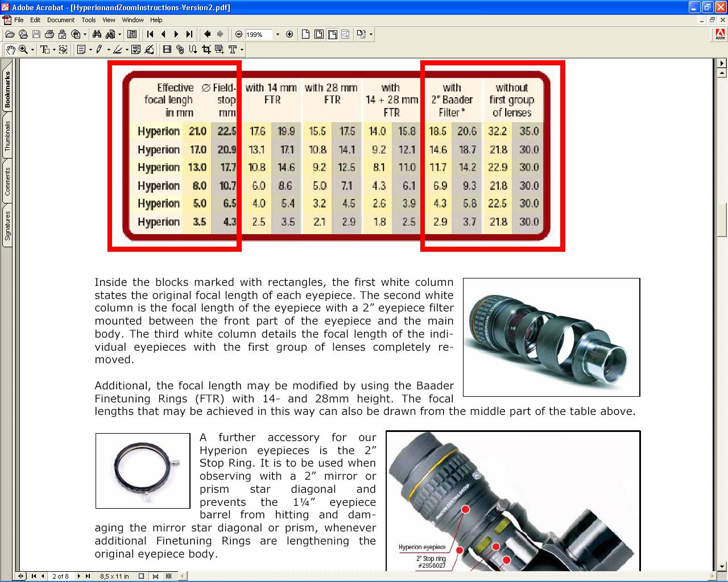
Task: Click the Print icon in toolbar
Action: pos(49,35)
